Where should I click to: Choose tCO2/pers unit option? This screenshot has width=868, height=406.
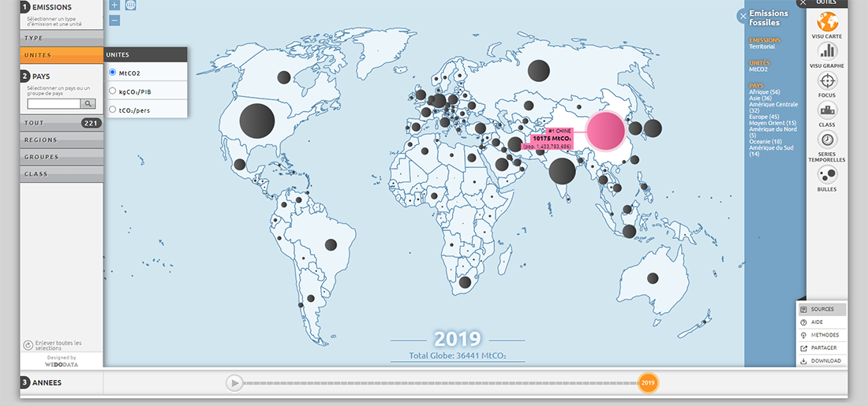(x=113, y=110)
